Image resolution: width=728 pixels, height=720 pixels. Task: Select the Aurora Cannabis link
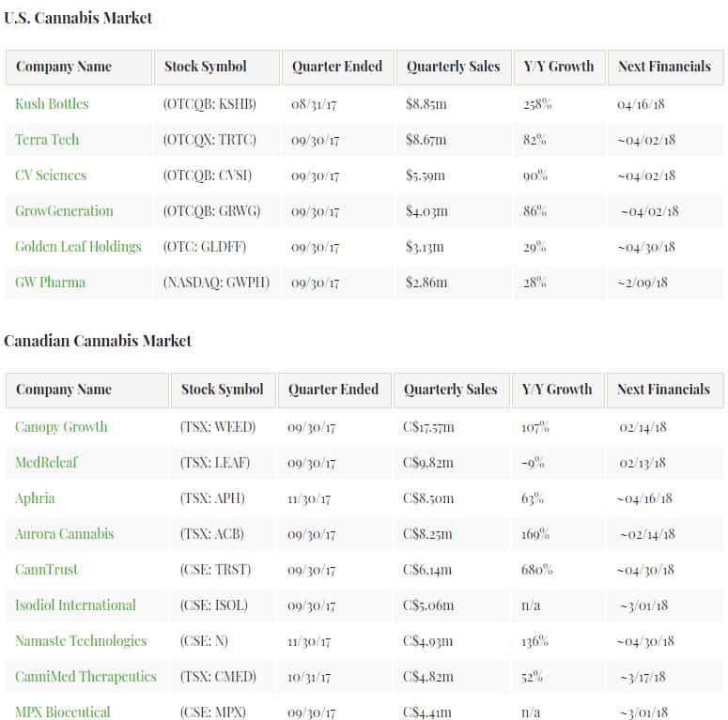click(64, 534)
